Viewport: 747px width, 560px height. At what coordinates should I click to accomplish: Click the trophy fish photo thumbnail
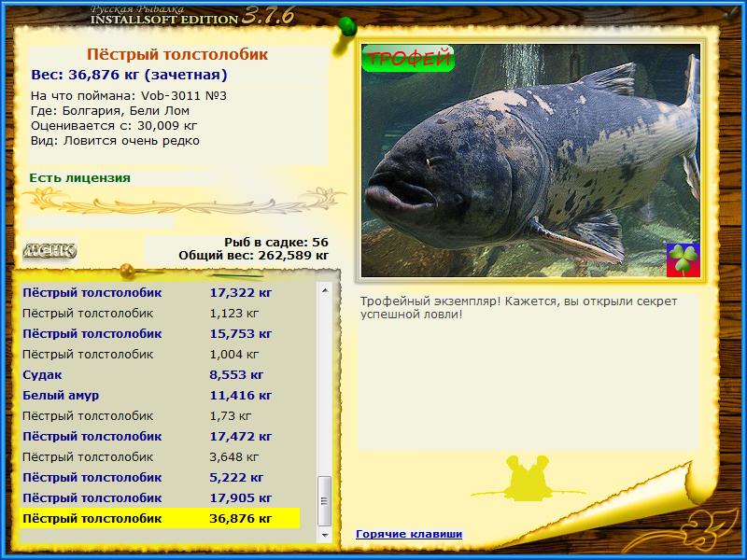click(x=530, y=161)
